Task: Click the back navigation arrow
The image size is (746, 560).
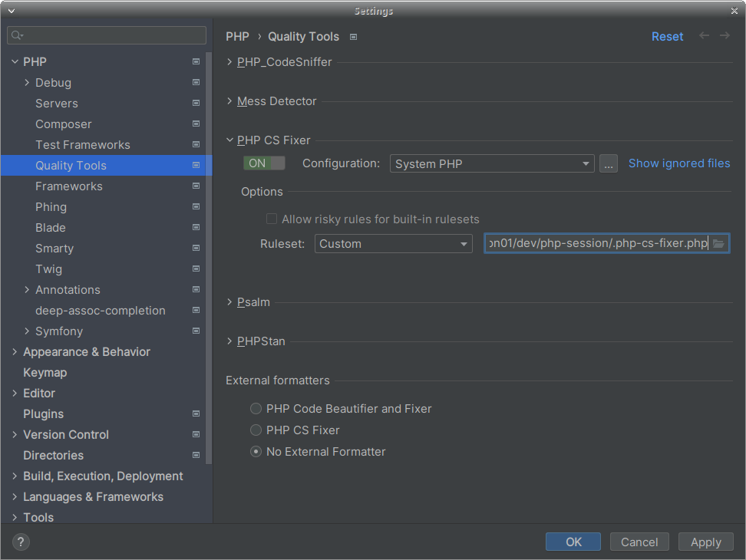Action: tap(704, 35)
